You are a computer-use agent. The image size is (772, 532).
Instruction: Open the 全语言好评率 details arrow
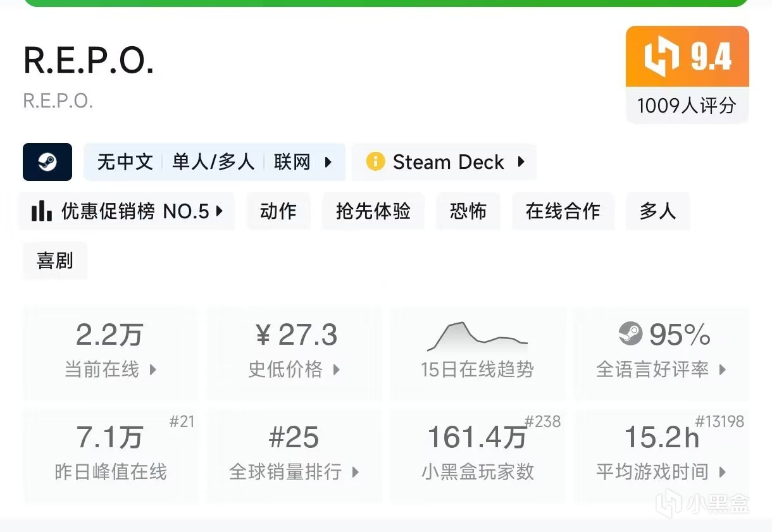click(722, 370)
